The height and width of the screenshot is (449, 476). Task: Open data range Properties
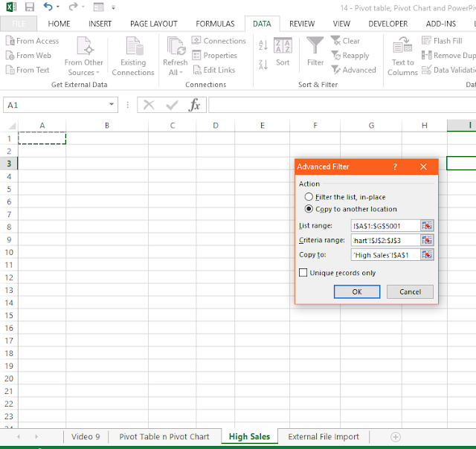(215, 56)
